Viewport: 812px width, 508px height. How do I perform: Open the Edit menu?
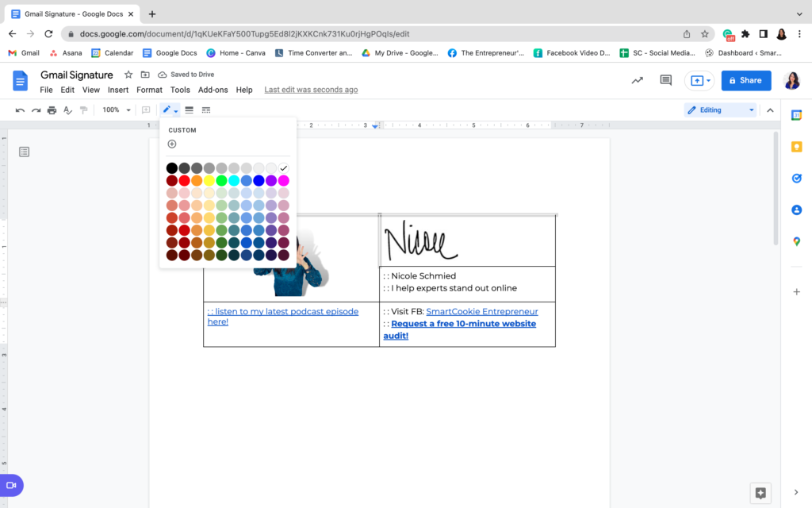[67, 90]
